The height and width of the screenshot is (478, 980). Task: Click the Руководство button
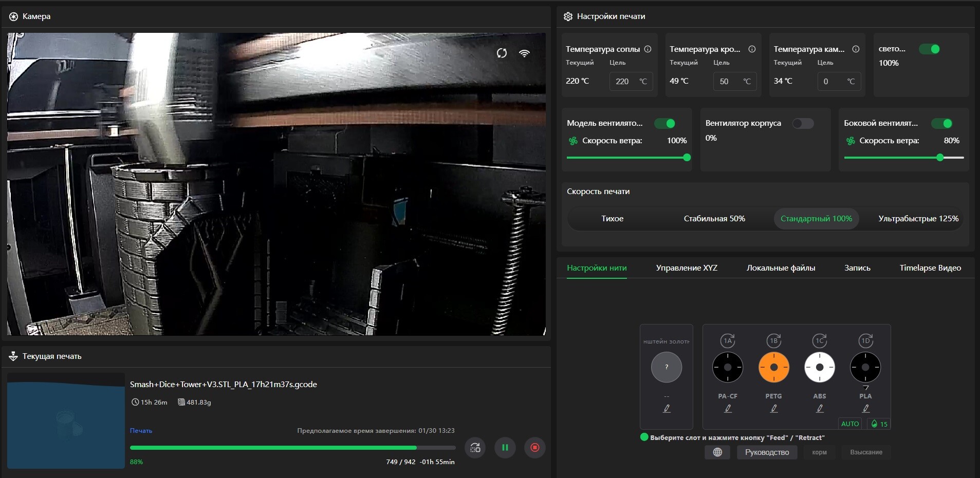tap(767, 452)
